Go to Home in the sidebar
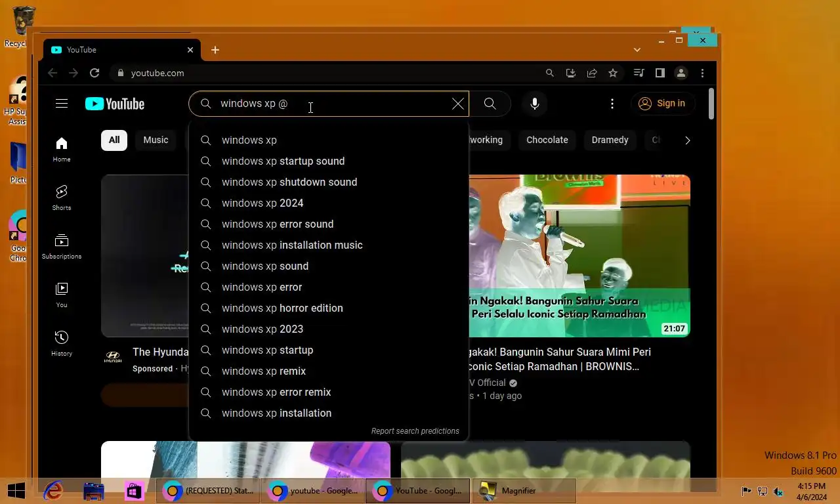840x504 pixels. click(x=62, y=150)
